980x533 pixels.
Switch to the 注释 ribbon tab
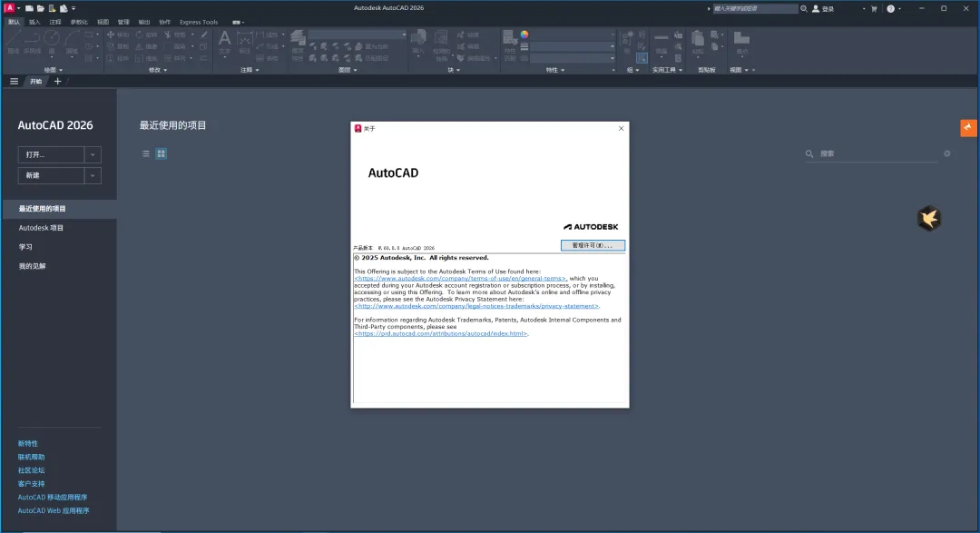click(55, 22)
